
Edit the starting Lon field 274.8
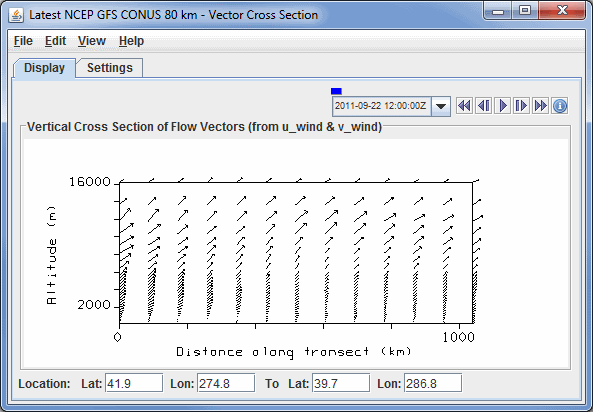(226, 383)
